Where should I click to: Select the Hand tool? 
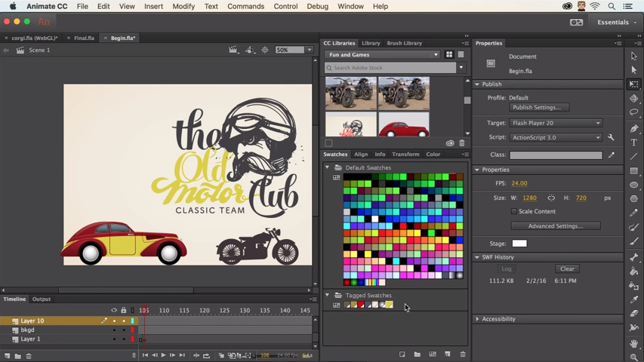pyautogui.click(x=634, y=343)
